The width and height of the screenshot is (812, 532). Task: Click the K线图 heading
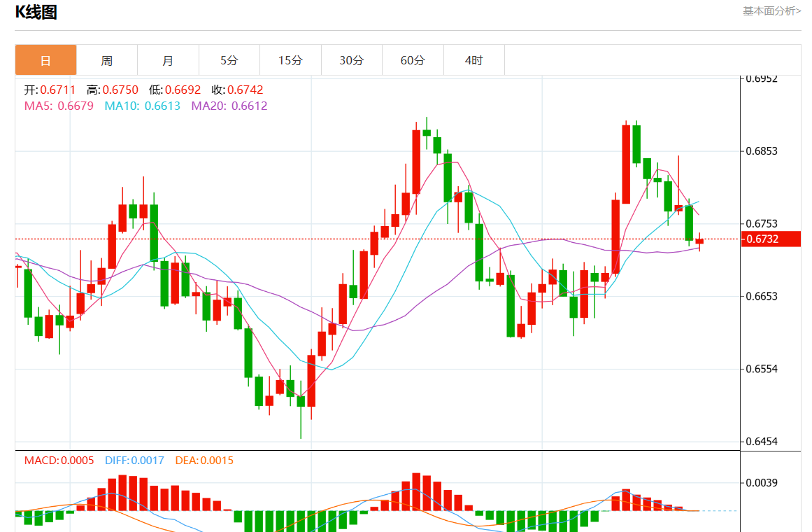pyautogui.click(x=36, y=12)
